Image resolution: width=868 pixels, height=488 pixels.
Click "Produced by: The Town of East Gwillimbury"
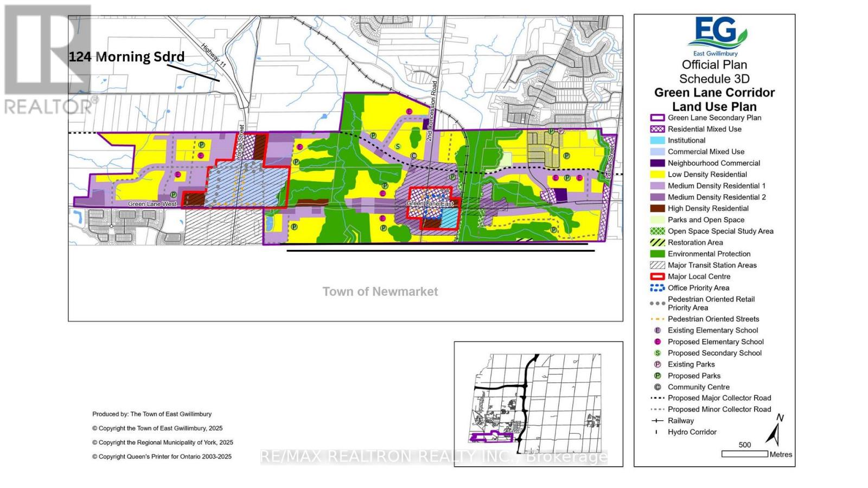pos(152,414)
